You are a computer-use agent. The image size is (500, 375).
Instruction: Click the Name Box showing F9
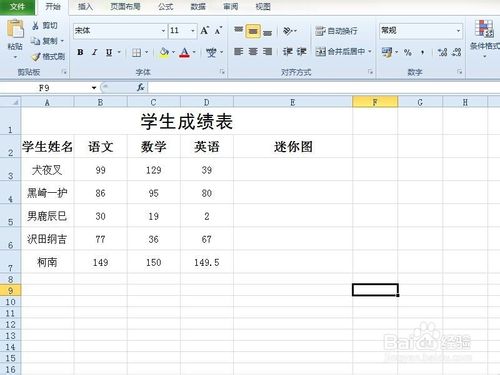45,88
